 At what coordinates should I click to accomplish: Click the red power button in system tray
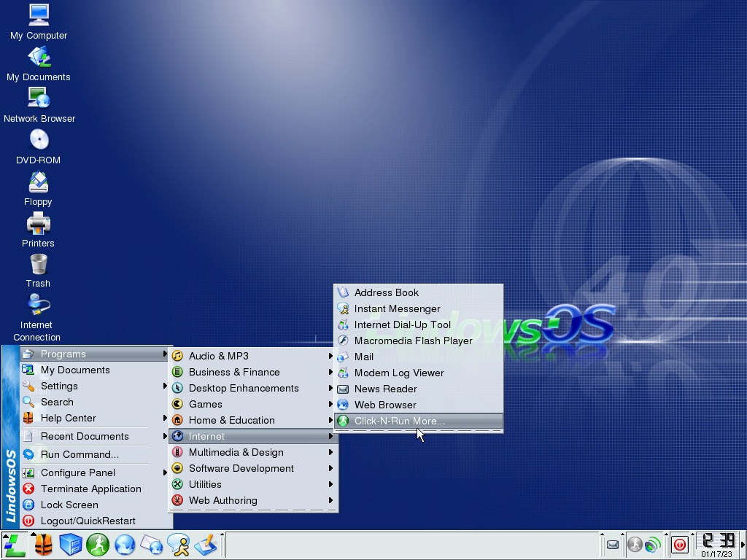pos(679,545)
